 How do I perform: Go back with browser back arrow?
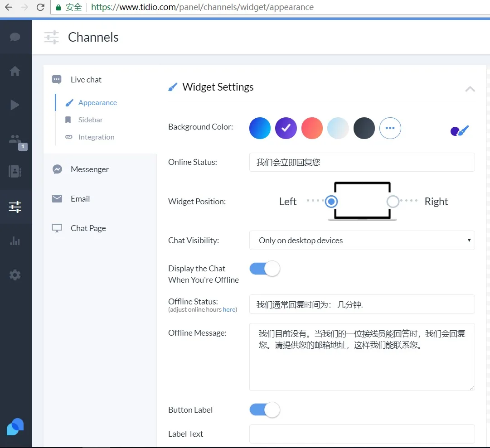[9, 7]
